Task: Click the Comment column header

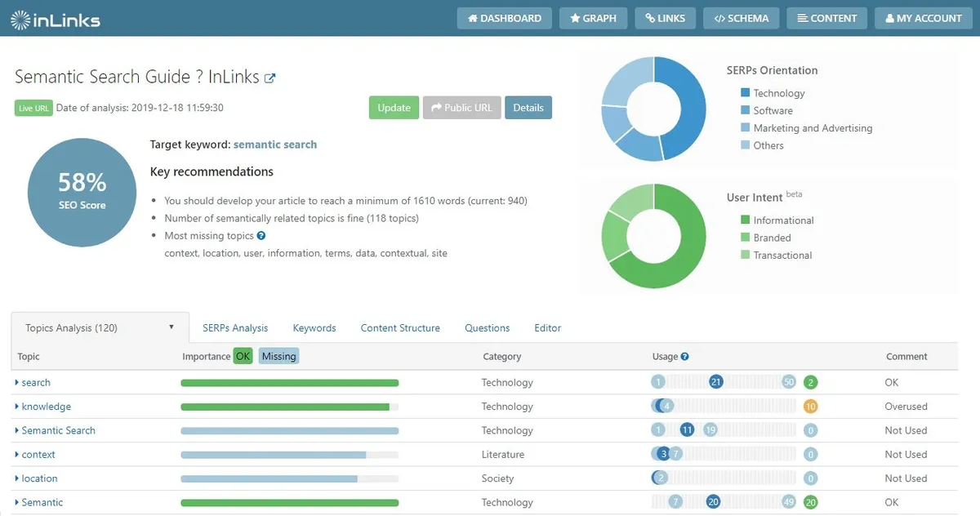Action: click(906, 357)
